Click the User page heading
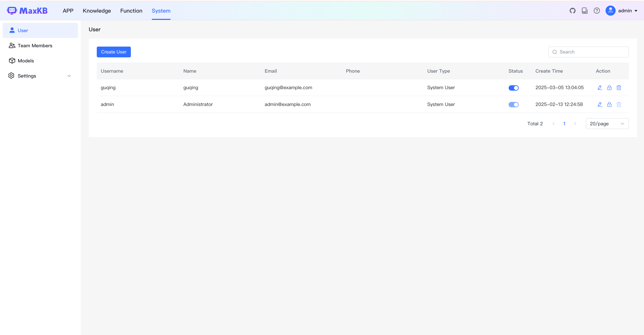Screen dimensions: 644x335 [95, 30]
